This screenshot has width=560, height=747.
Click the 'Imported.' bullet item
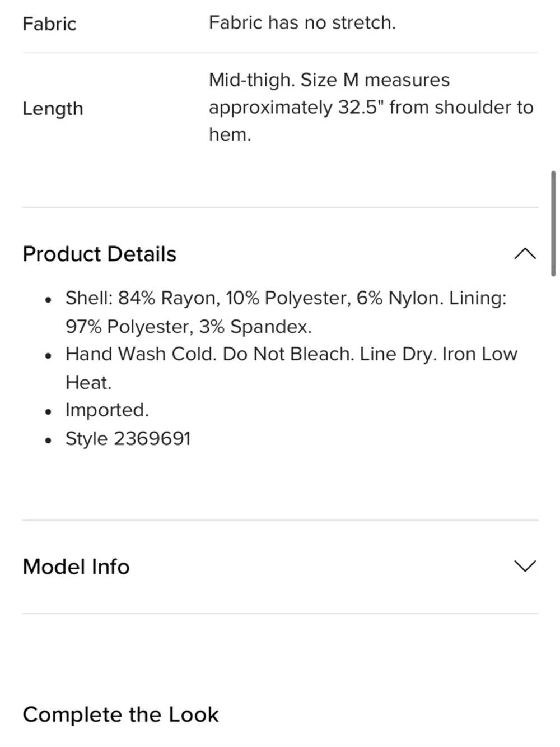click(x=107, y=410)
